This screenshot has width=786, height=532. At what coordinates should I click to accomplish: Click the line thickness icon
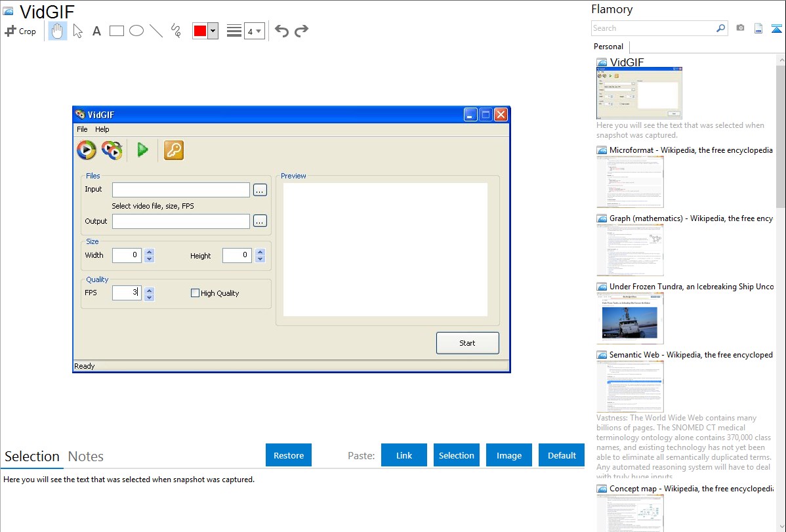pyautogui.click(x=234, y=31)
